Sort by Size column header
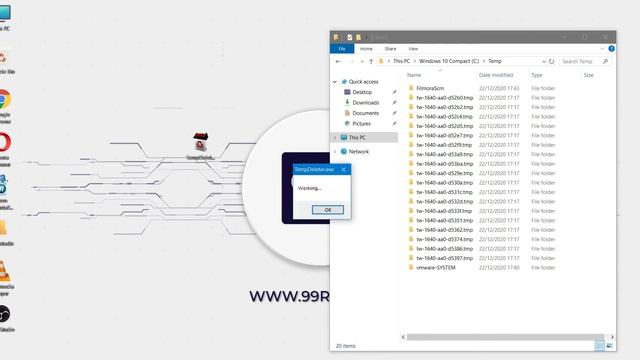 pyautogui.click(x=589, y=75)
